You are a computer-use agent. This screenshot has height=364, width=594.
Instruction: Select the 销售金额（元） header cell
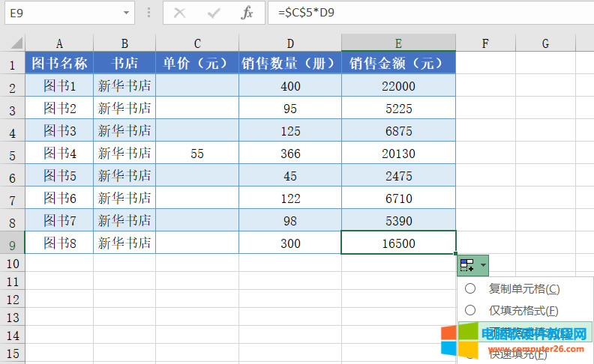point(398,64)
